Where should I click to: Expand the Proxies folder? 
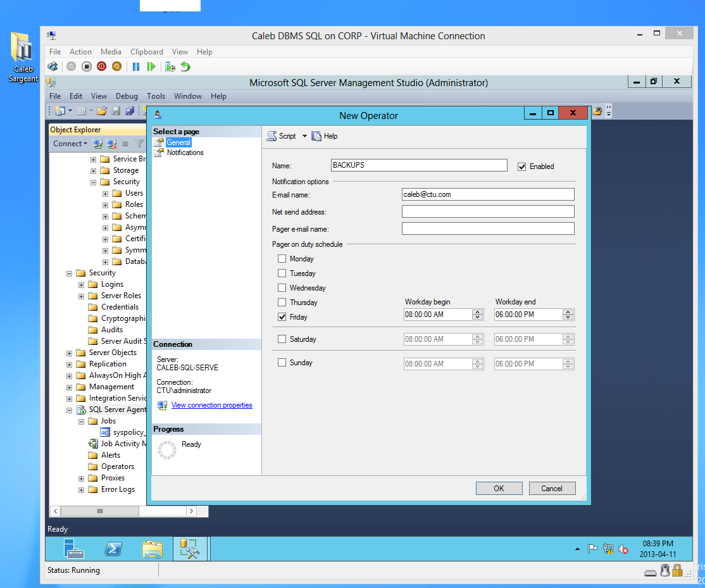pyautogui.click(x=82, y=479)
